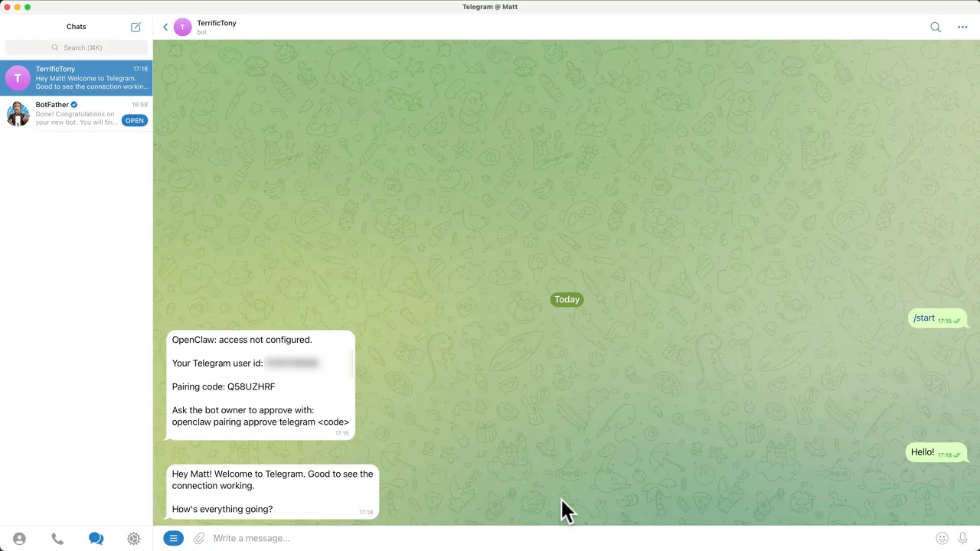The image size is (980, 551).
Task: Click the blurred Telegram user id
Action: pos(292,363)
